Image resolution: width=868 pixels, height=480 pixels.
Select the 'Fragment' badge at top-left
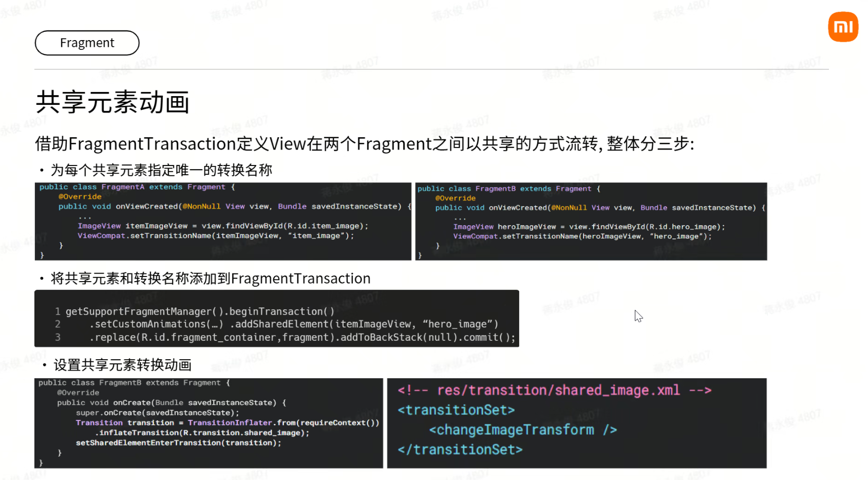86,43
